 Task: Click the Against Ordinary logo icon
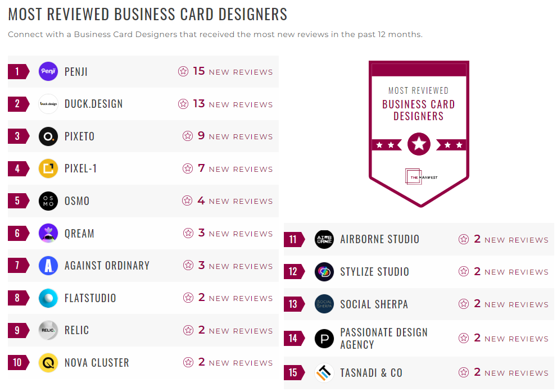(x=48, y=266)
